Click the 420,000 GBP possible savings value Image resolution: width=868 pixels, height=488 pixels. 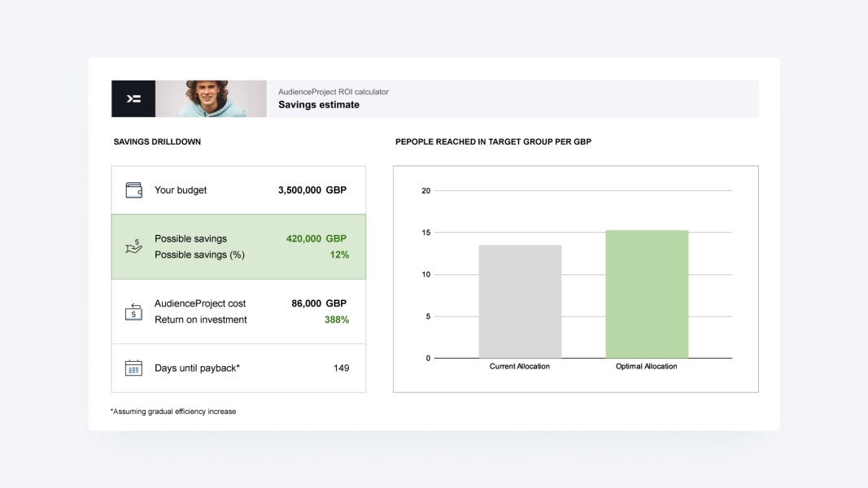point(316,239)
